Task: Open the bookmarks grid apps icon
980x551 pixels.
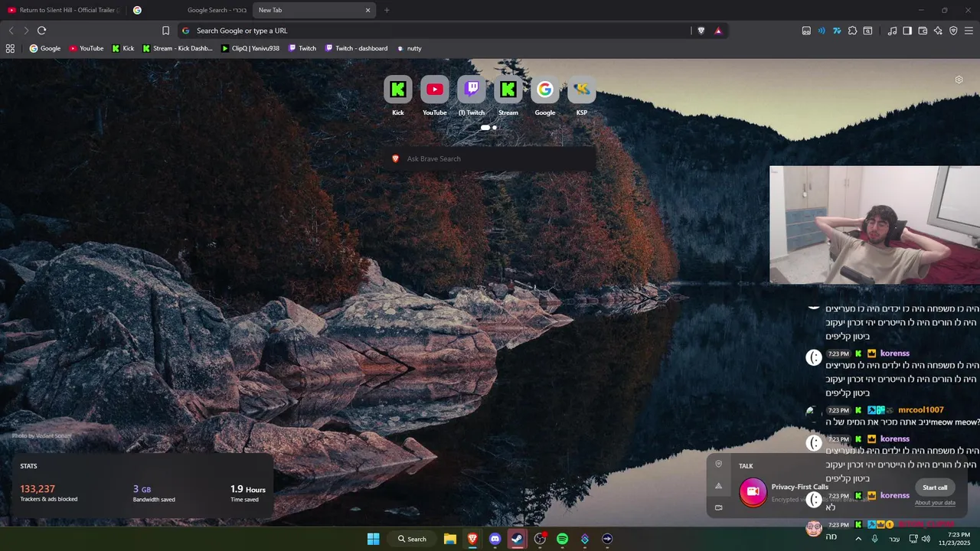Action: point(10,48)
